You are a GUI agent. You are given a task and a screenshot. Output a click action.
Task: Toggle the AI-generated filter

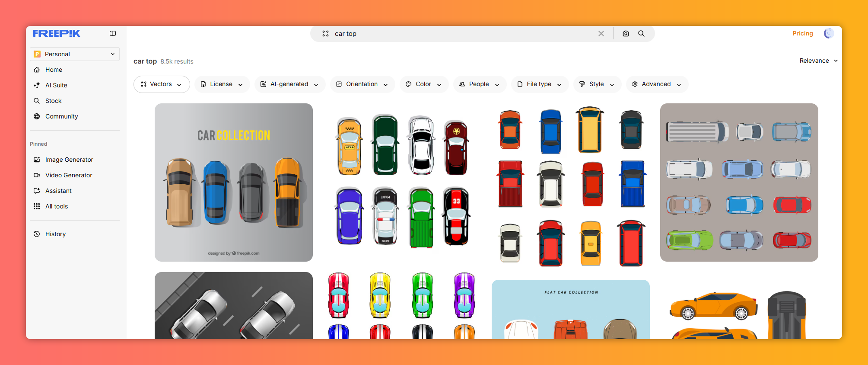pos(289,84)
